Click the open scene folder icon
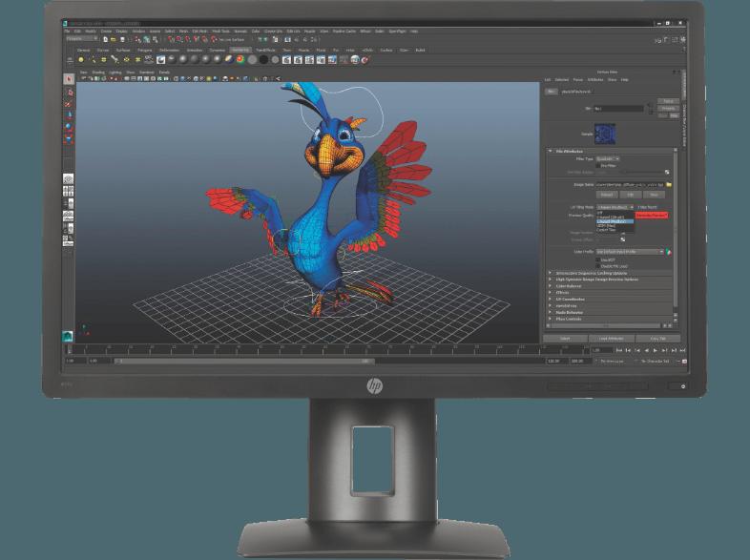Image resolution: width=750 pixels, height=560 pixels. click(114, 40)
